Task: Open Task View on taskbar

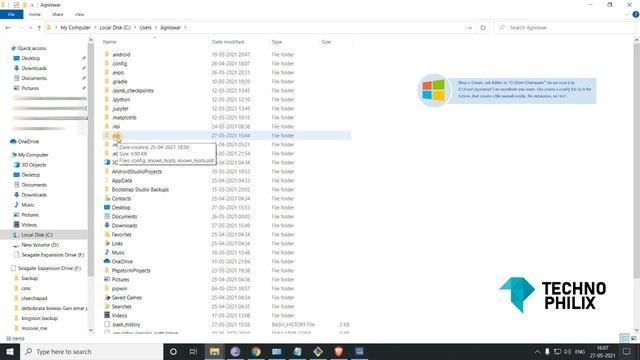Action: tap(193, 351)
